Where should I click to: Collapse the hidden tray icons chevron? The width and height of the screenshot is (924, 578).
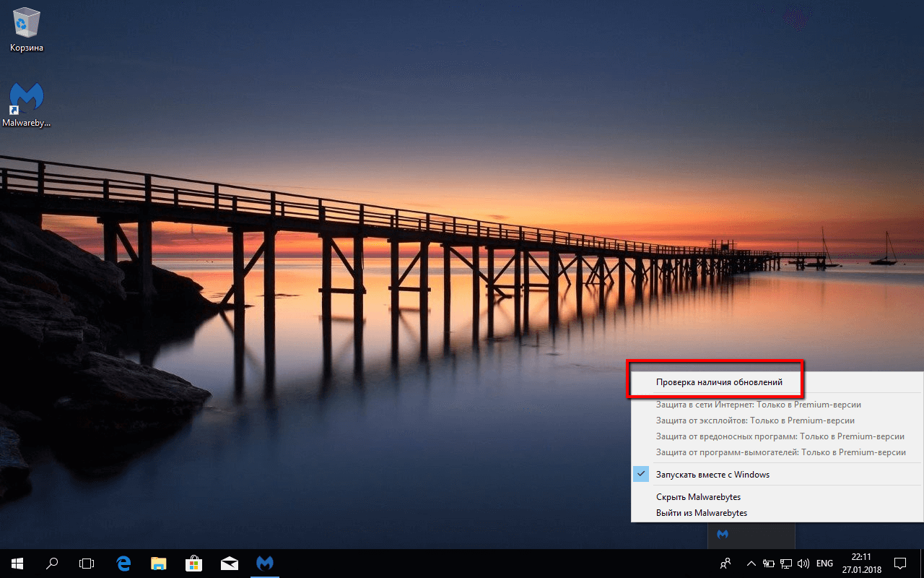tap(751, 564)
